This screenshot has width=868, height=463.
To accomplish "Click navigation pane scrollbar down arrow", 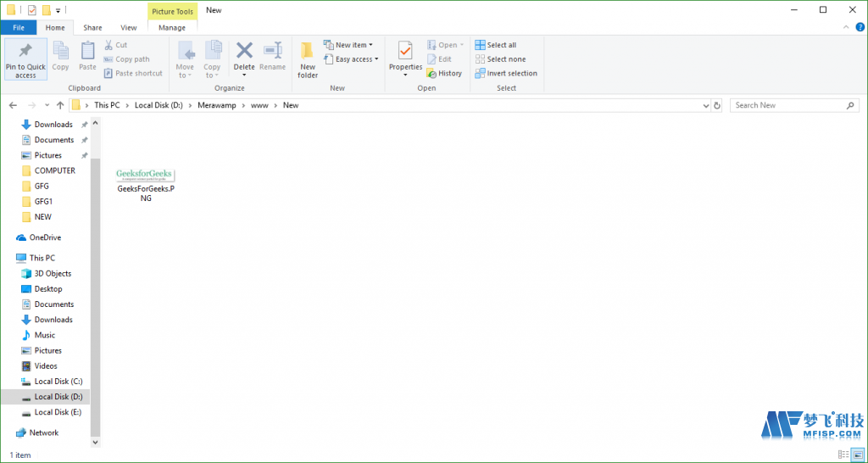I will click(95, 442).
